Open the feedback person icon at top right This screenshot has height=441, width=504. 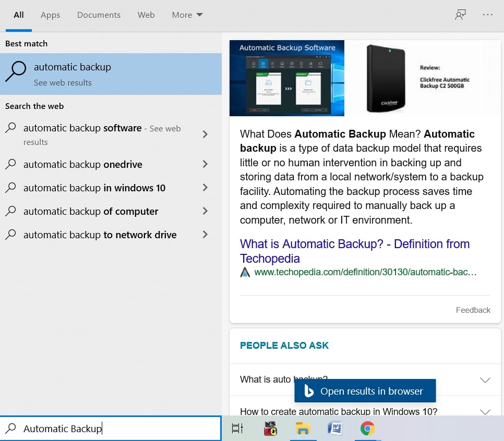(x=460, y=15)
